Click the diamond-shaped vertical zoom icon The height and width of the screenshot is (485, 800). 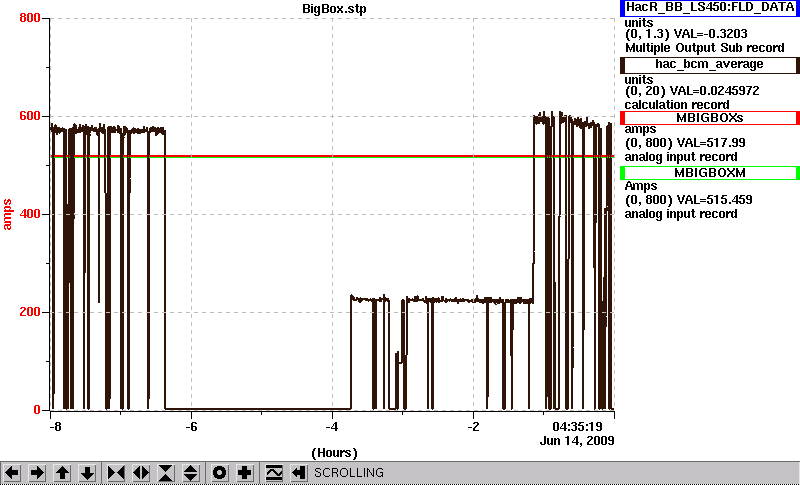pos(191,473)
